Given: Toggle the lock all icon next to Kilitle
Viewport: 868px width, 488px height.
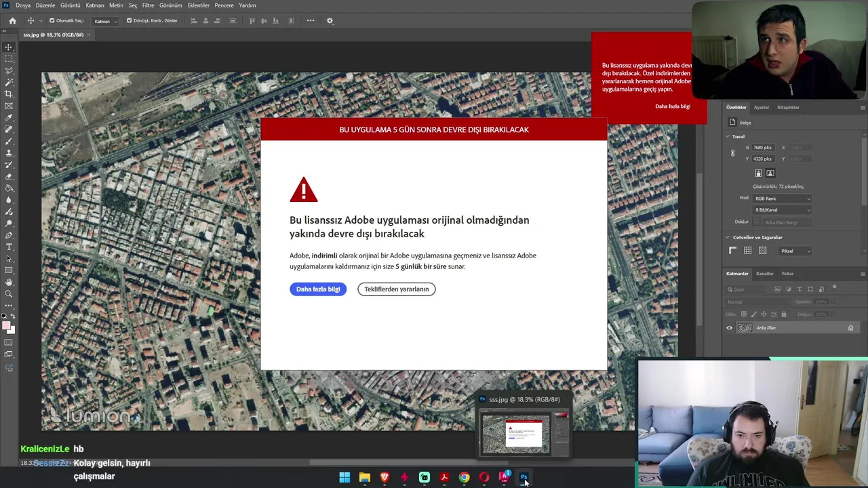Looking at the screenshot, I should [784, 314].
